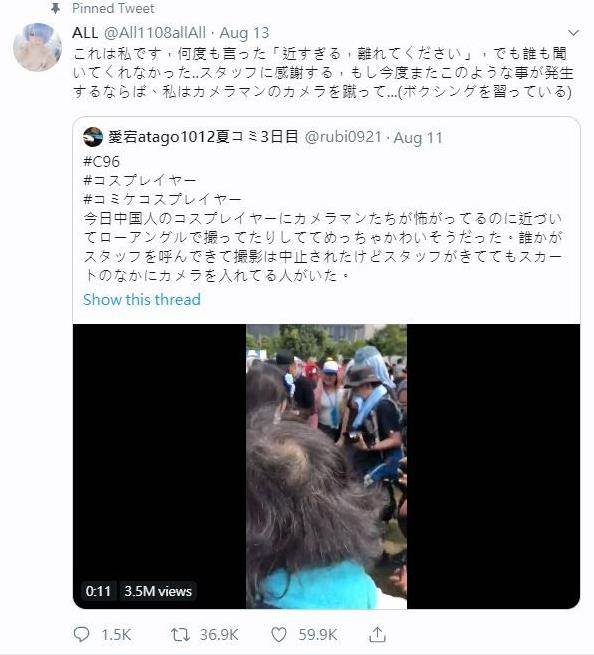
Task: Play the embedded crowd video
Action: point(326,466)
